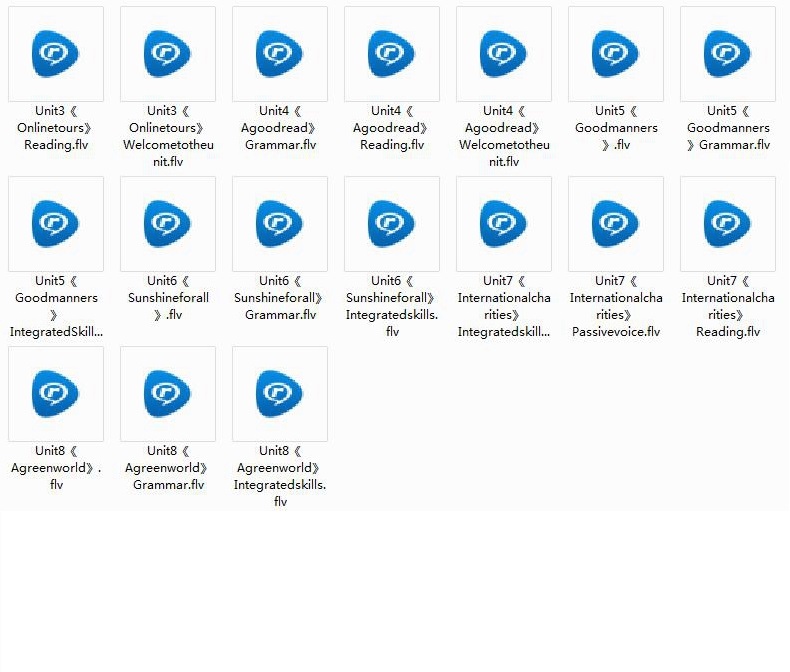
Task: Click the Unit6 Sunshineforall Integratedskills.flv icon
Action: click(x=392, y=224)
